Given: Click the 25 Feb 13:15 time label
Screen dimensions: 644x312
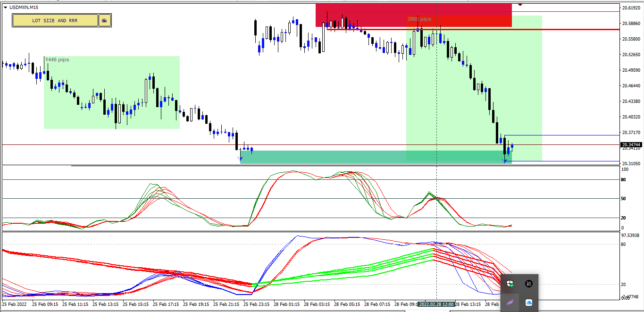Looking at the screenshot, I should 106,304.
